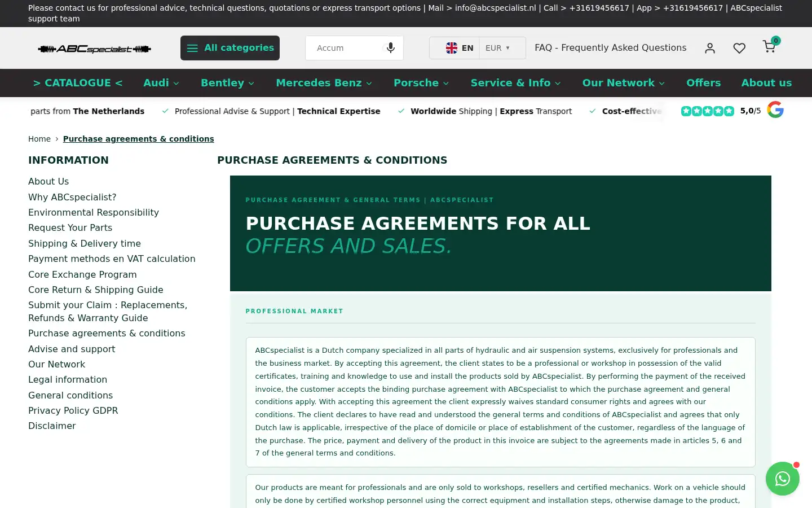Expand the Service & Info menu
Image resolution: width=812 pixels, height=508 pixels.
coord(516,83)
